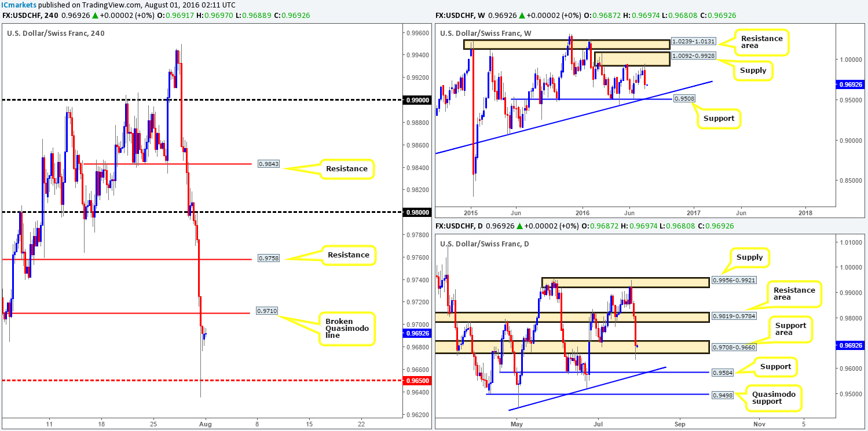Click the 'U.S. Dollar/Swiss Franc, W' chart title
Screen dimensions: 868x431
point(487,33)
